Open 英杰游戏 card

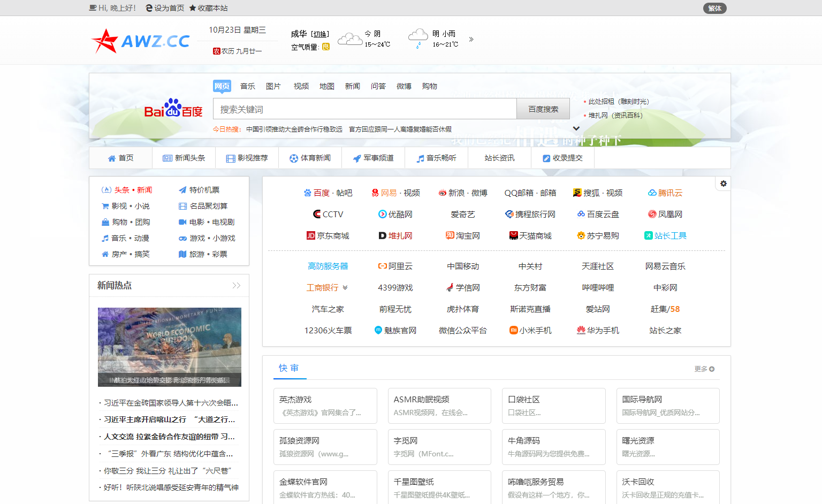point(325,406)
